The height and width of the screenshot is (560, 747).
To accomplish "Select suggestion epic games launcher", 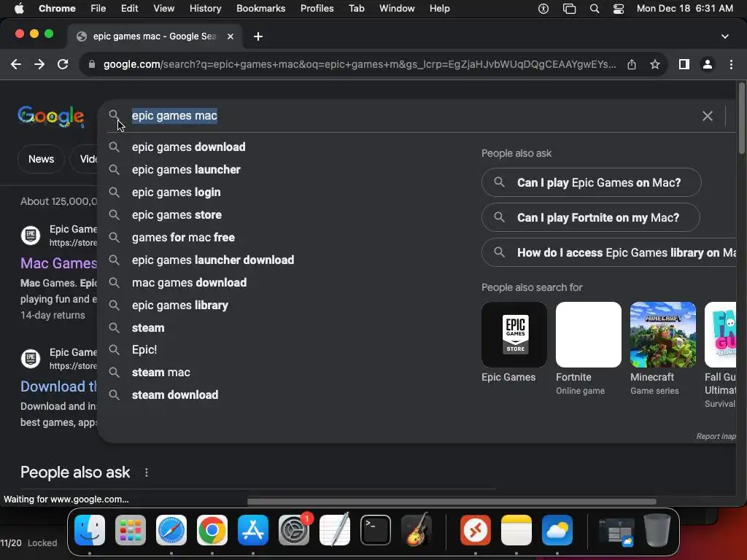I will 186,169.
